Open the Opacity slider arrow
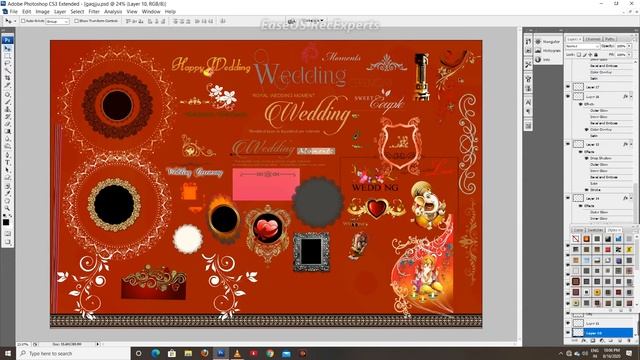The width and height of the screenshot is (640, 360). [x=629, y=46]
